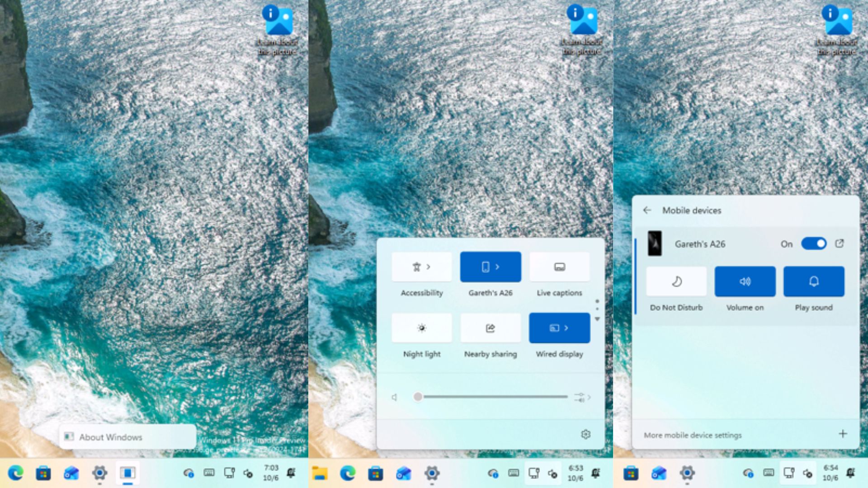This screenshot has width=868, height=488.
Task: Click the touch keyboard tray icon beside 7:03 clock
Action: coord(209,473)
